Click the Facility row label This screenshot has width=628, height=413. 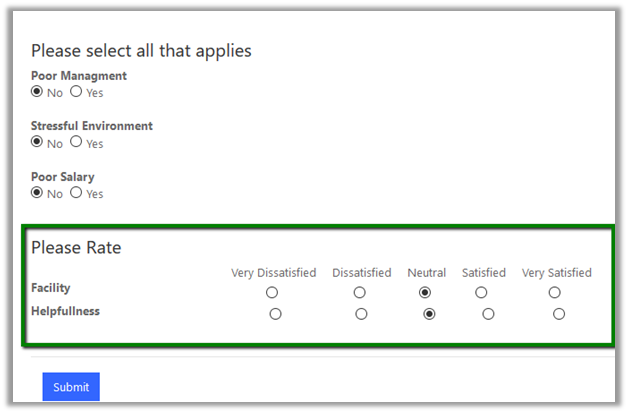click(x=51, y=288)
